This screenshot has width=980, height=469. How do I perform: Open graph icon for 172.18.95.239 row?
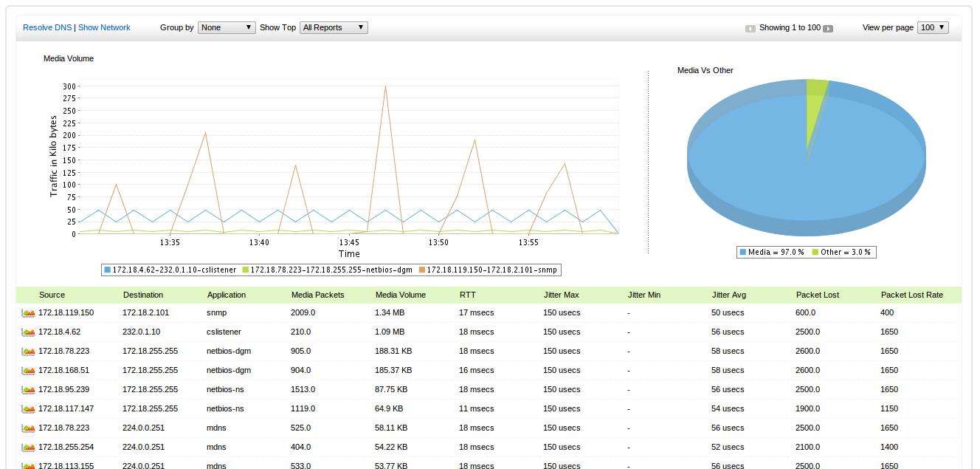29,390
